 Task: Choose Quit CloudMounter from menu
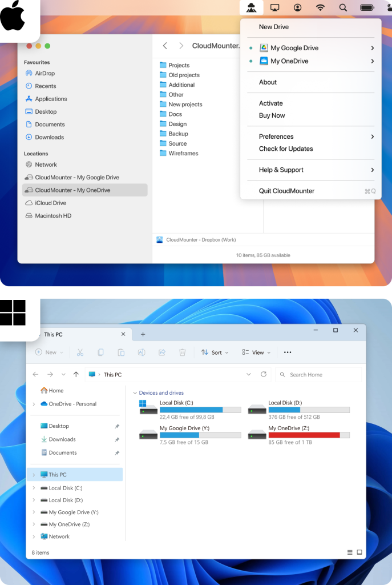(x=286, y=191)
